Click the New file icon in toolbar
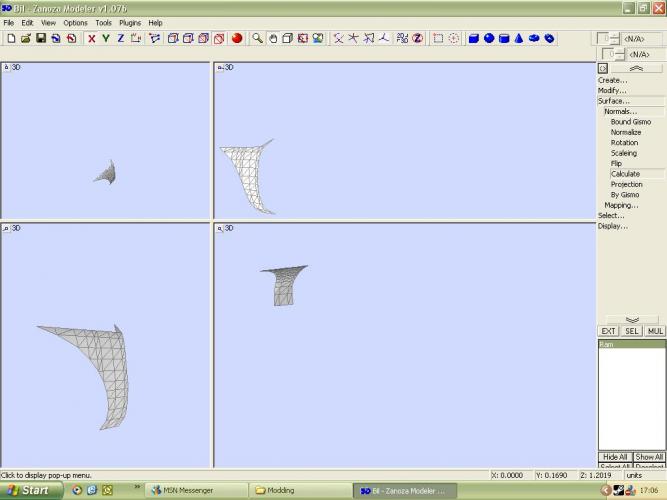The width and height of the screenshot is (667, 500). (10, 38)
